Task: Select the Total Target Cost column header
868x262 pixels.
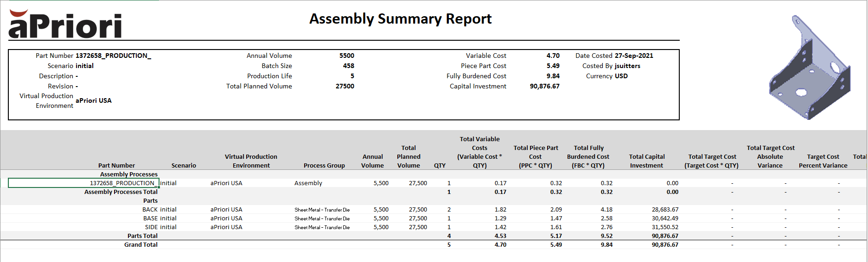Action: click(712, 161)
